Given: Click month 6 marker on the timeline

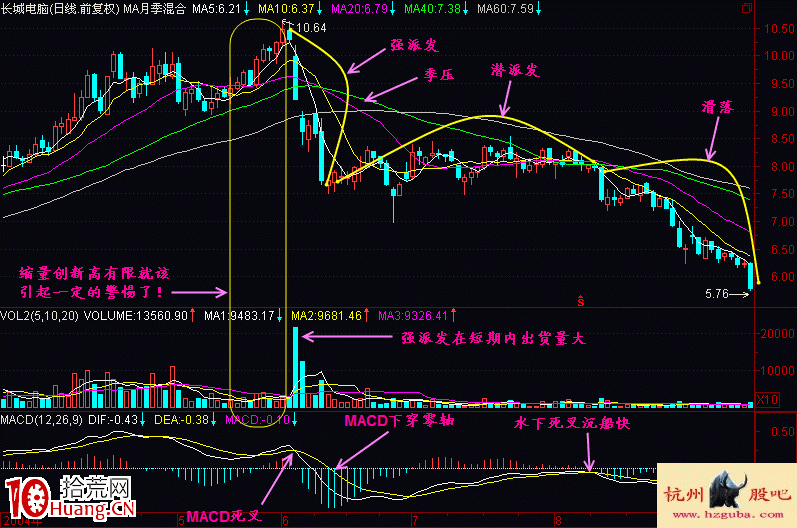Looking at the screenshot, I should 285,521.
